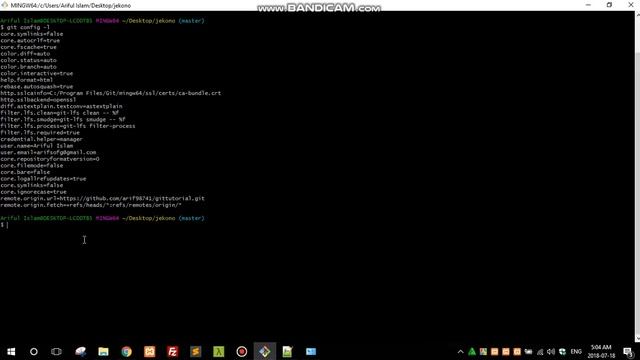Open XAMPP from the taskbar

coord(149,351)
